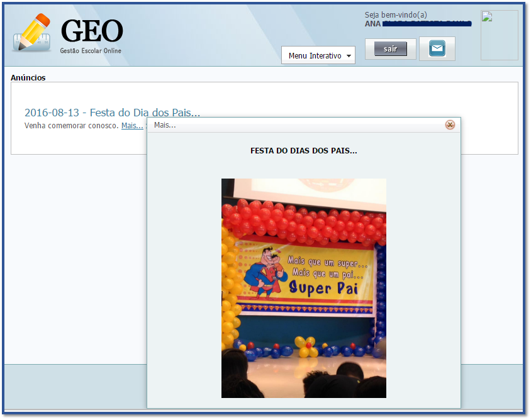Click the Super Pai party photo
Screen dimensions: 531x420
[x=303, y=288]
